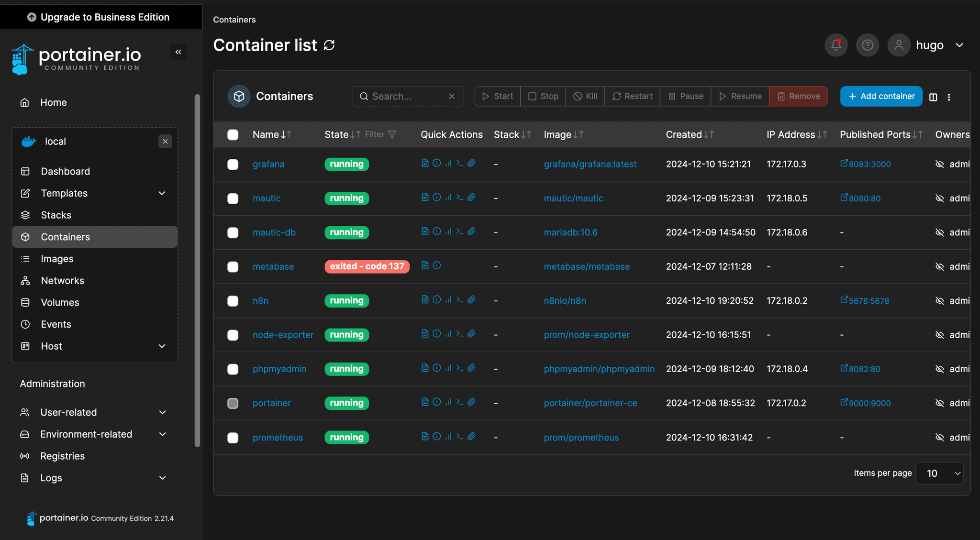The image size is (980, 540).
Task: Expand the Host menu chevron
Action: pyautogui.click(x=162, y=346)
